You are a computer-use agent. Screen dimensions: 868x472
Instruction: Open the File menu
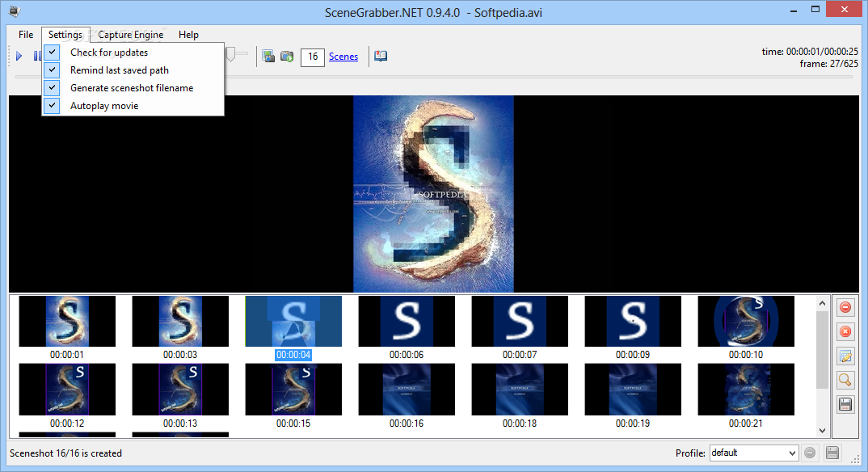pos(26,34)
